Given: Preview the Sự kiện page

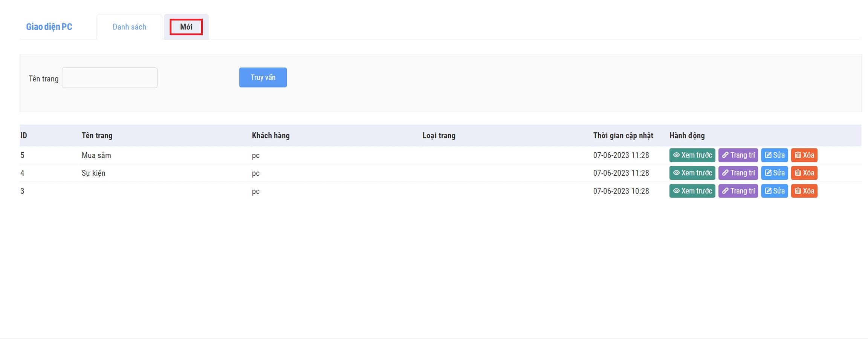Looking at the screenshot, I should coord(692,173).
